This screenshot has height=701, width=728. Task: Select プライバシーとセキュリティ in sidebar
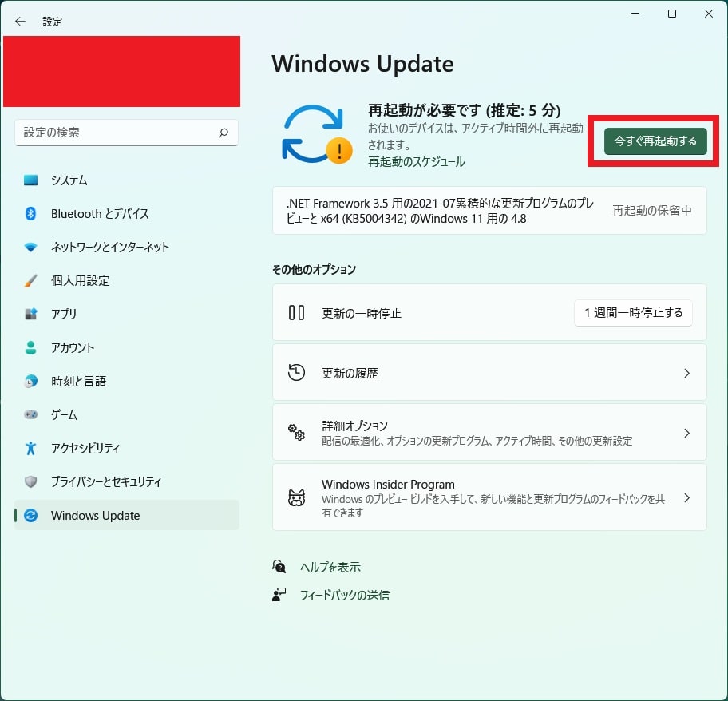(x=127, y=481)
